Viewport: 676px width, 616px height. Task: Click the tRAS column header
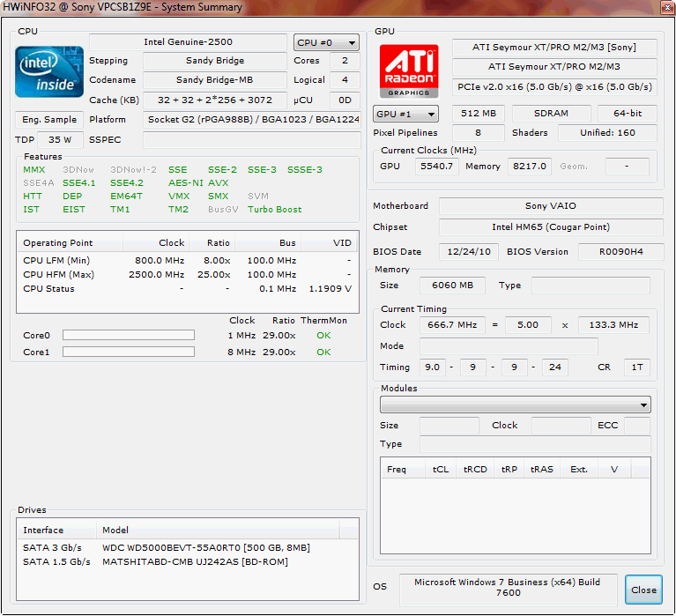[x=542, y=469]
